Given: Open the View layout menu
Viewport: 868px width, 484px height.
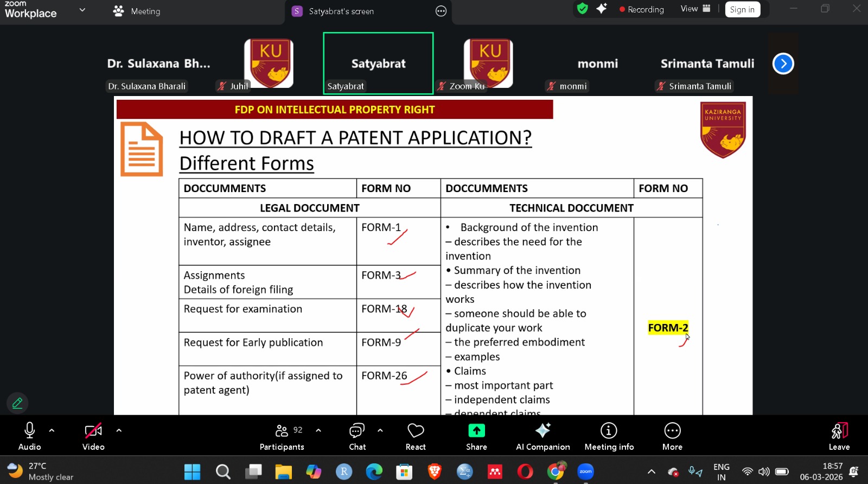Looking at the screenshot, I should click(695, 9).
